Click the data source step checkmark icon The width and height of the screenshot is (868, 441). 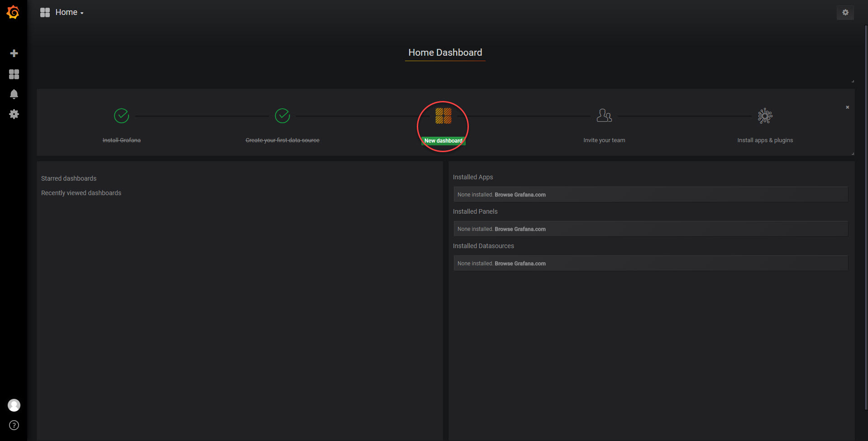click(x=282, y=116)
